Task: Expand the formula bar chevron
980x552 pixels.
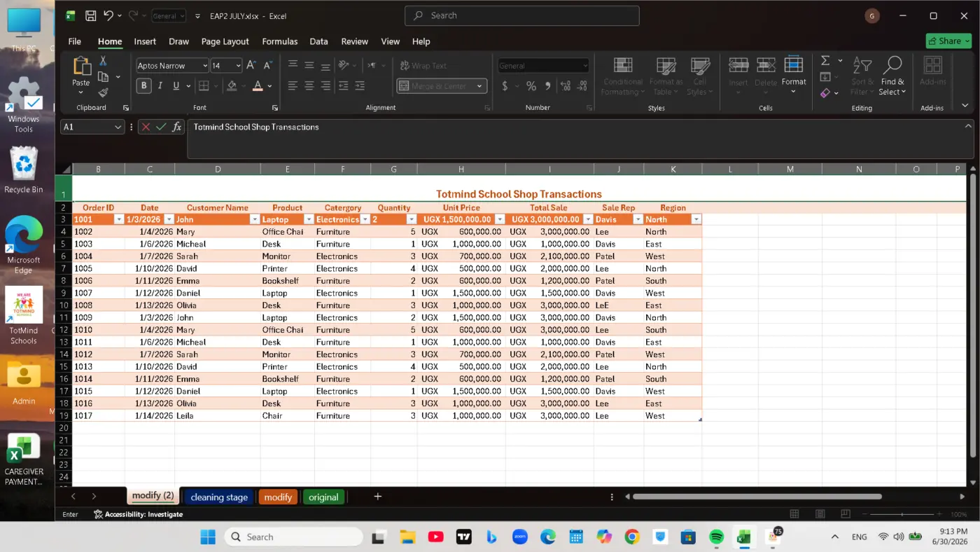Action: [968, 126]
